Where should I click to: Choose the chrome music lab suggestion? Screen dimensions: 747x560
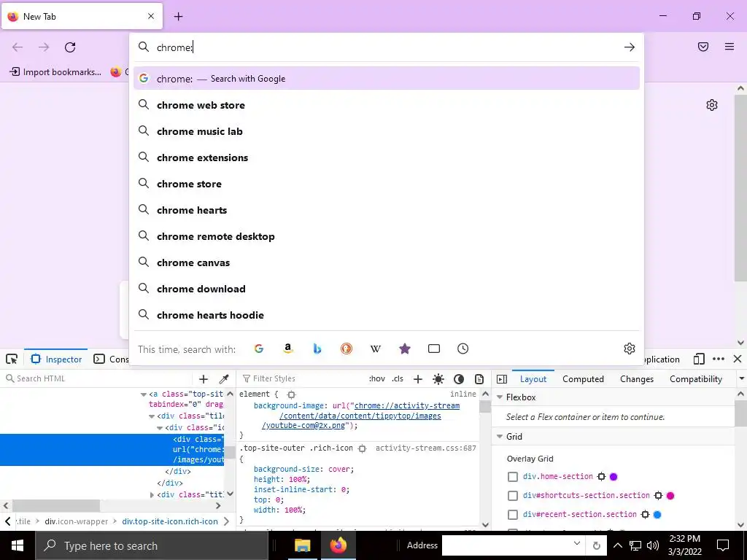387,131
